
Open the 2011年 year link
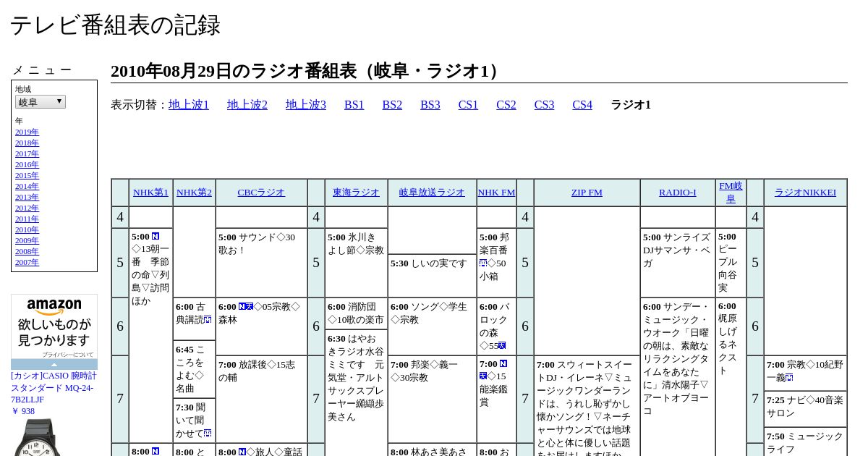coord(27,219)
